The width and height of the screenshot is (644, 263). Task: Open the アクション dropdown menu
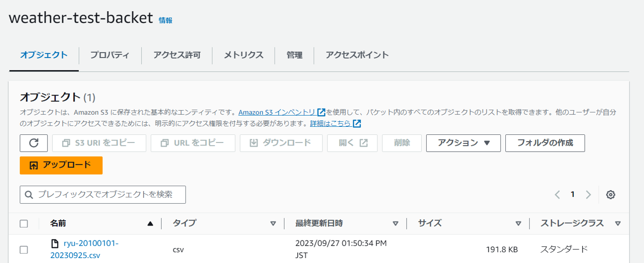point(463,143)
